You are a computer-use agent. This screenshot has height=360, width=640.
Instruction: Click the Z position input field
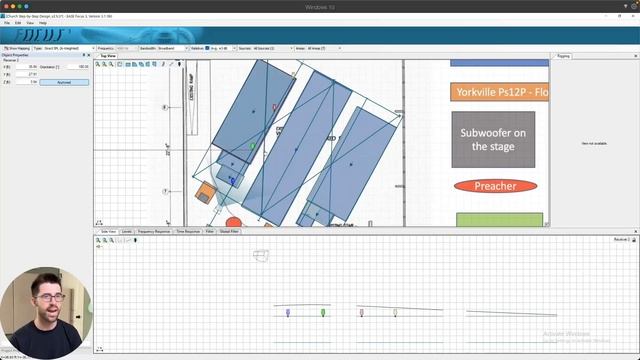click(x=27, y=82)
